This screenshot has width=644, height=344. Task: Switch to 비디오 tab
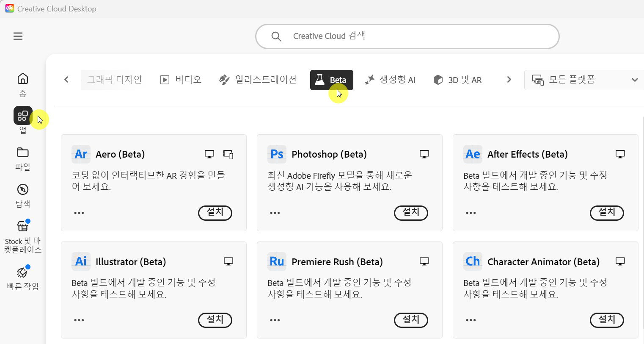point(181,80)
